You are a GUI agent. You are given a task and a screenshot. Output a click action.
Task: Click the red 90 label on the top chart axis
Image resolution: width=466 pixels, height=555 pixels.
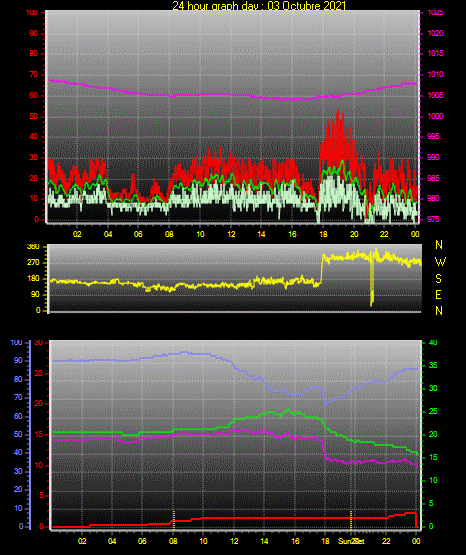click(x=33, y=34)
